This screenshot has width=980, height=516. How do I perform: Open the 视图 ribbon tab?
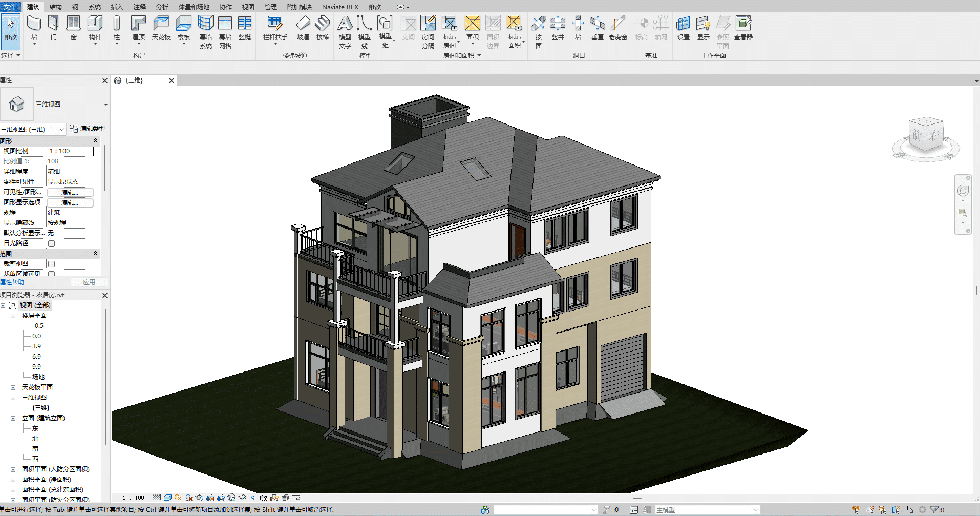[248, 7]
